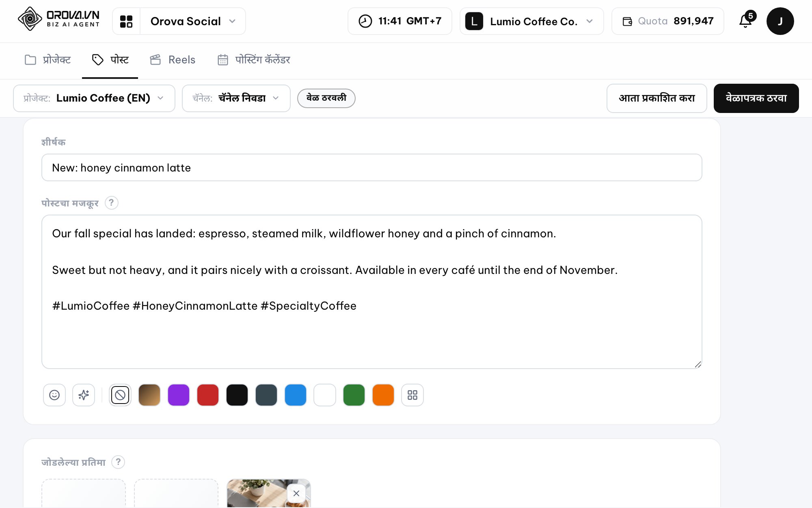The width and height of the screenshot is (812, 508).
Task: Choose the white background swatch
Action: tap(325, 395)
